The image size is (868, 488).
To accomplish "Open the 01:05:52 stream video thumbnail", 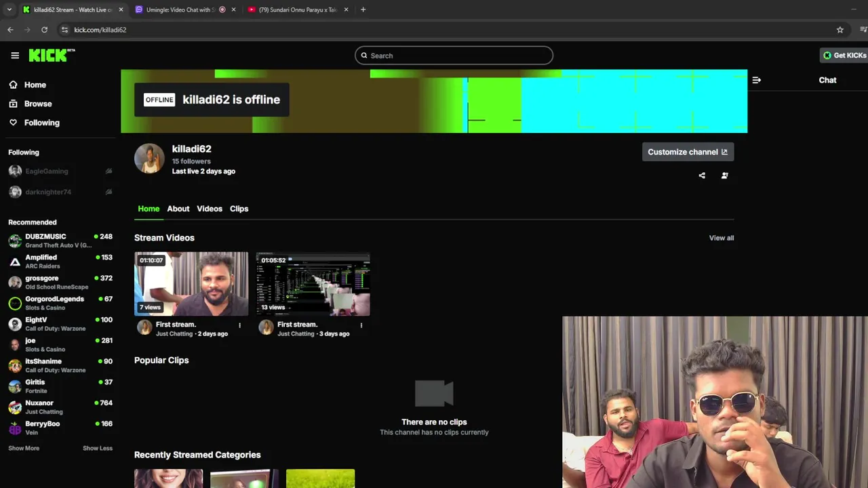I will (313, 284).
